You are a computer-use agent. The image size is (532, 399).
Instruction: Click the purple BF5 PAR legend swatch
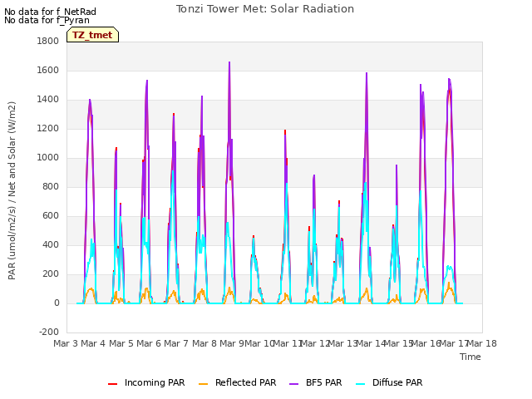[293, 384]
